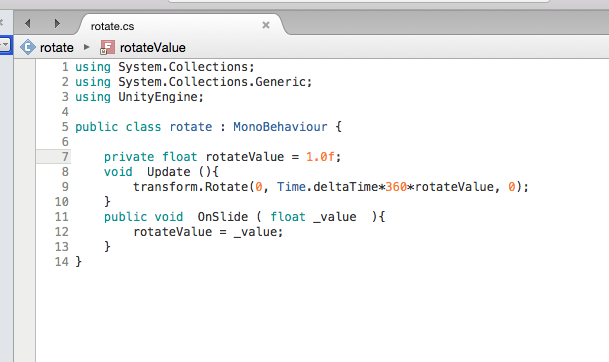Click 'OnSlide' method name on line 11
609x362 pixels.
click(x=223, y=217)
